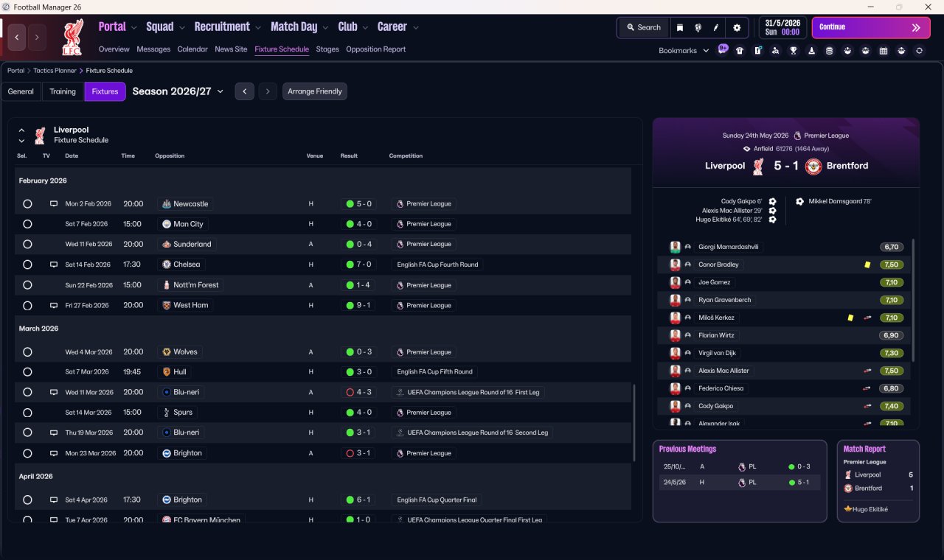The height and width of the screenshot is (560, 944).
Task: Go to previous season with left chevron
Action: 245,91
